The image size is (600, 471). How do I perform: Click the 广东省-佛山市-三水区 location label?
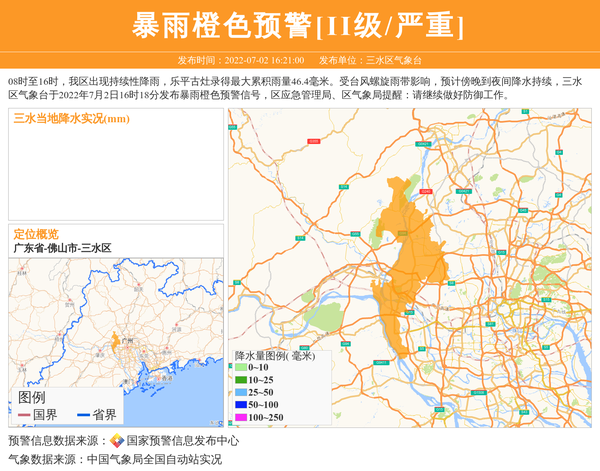[x=62, y=247]
